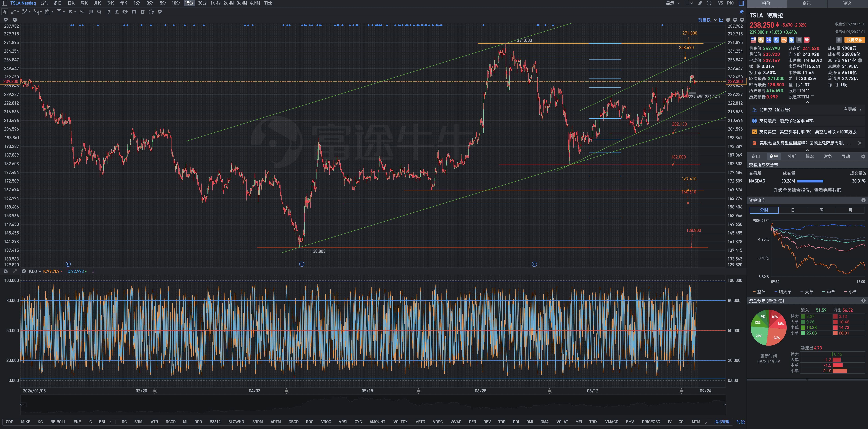Enter fullscreen chart mode

(x=709, y=3)
